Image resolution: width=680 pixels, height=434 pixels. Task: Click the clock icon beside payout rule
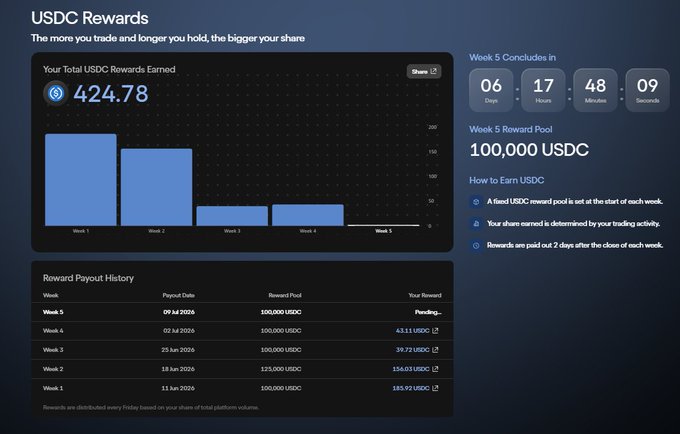[476, 245]
